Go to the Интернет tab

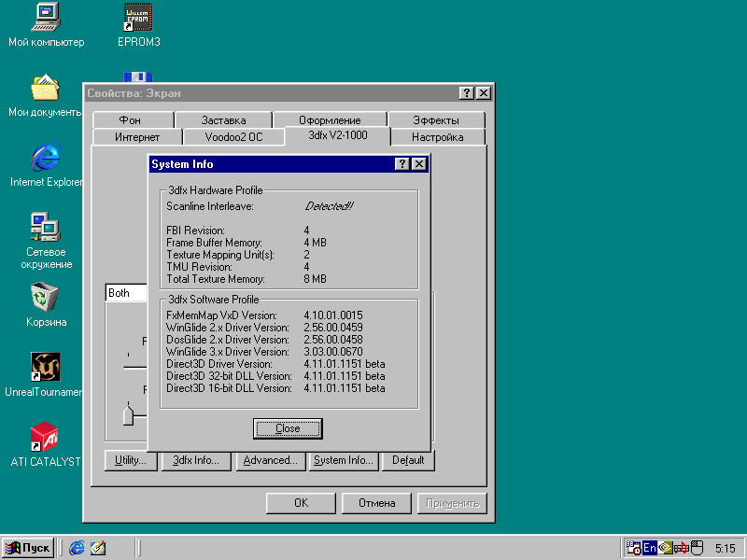[x=137, y=137]
